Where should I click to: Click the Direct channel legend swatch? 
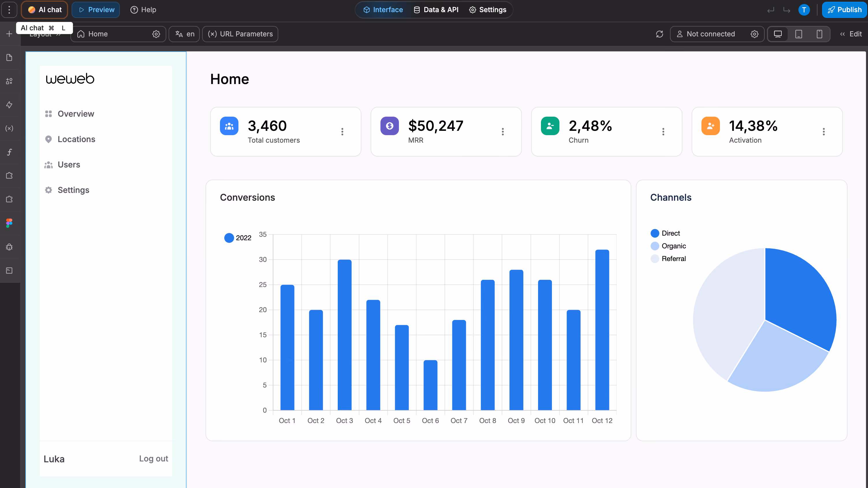[x=655, y=233]
